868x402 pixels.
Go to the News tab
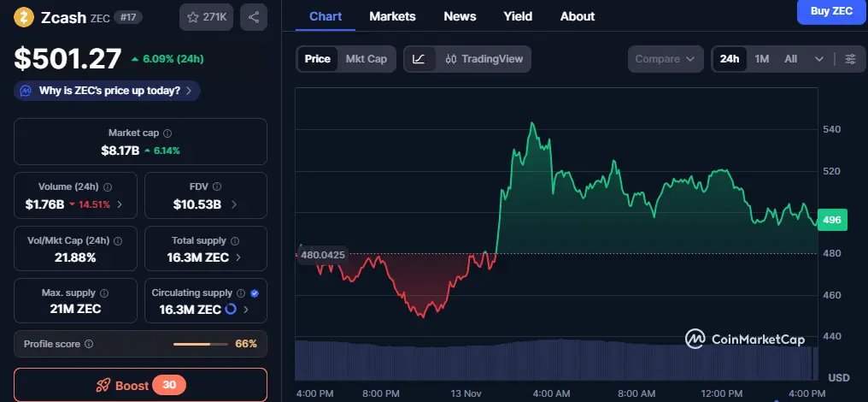(460, 16)
